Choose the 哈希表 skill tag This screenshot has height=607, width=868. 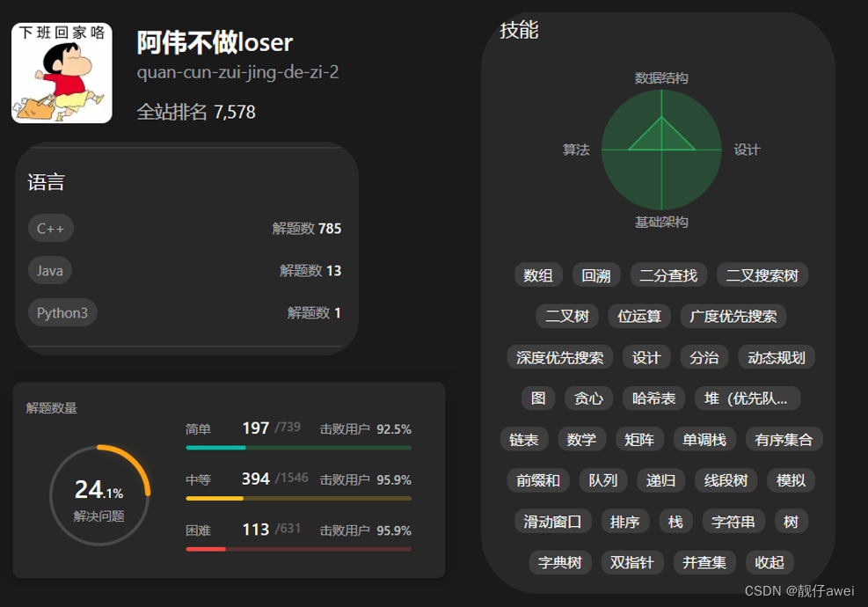[x=653, y=399]
